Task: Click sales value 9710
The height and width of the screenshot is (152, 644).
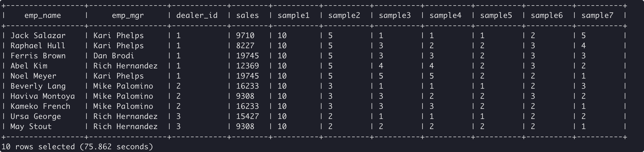Action: pyautogui.click(x=245, y=35)
